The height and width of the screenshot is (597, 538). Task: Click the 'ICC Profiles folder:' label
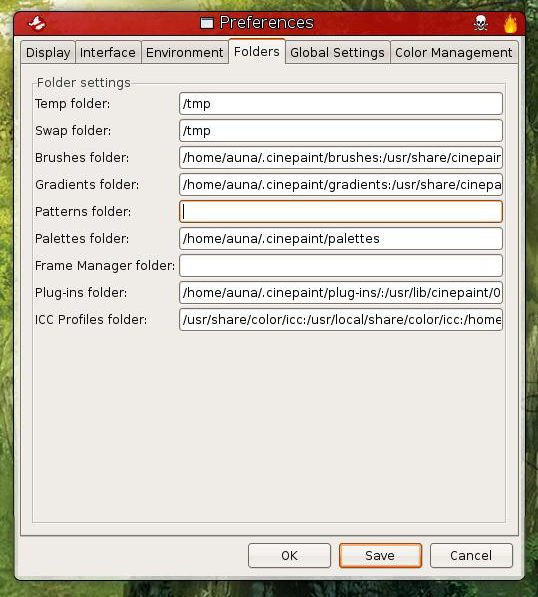(x=91, y=320)
